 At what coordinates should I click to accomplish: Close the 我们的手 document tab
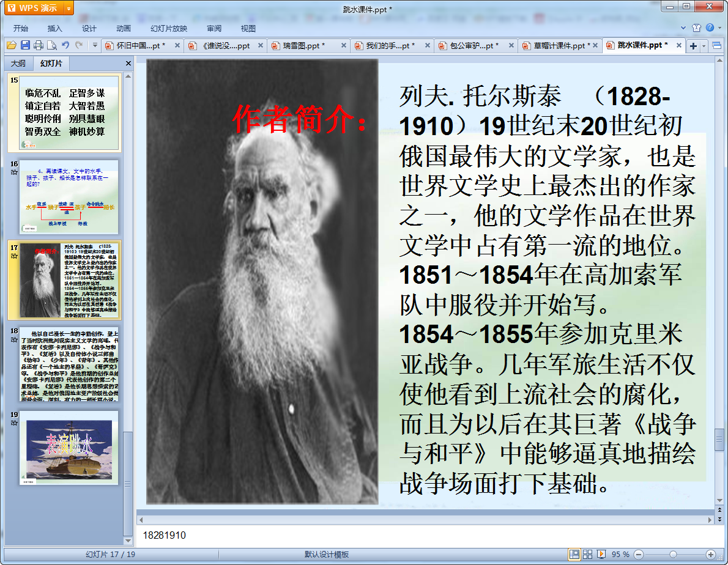pyautogui.click(x=428, y=45)
